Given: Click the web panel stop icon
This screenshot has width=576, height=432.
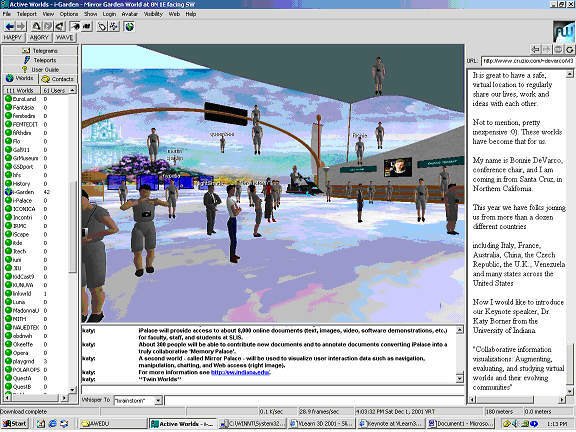Looking at the screenshot, I should [558, 49].
